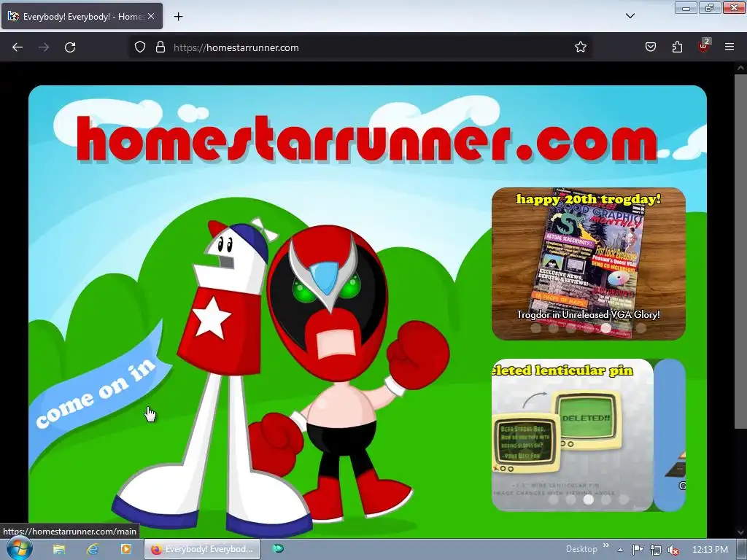747x560 pixels.
Task: Open the Action Center flag icon
Action: point(638,550)
